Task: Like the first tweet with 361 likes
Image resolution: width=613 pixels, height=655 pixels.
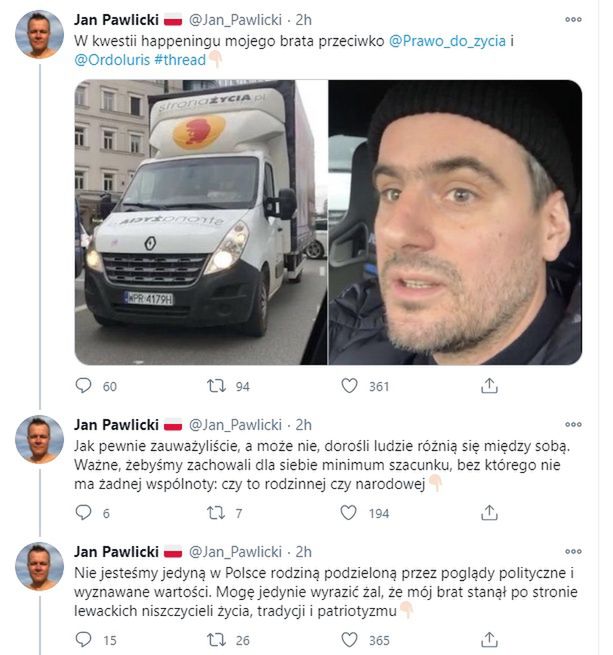Action: click(349, 385)
